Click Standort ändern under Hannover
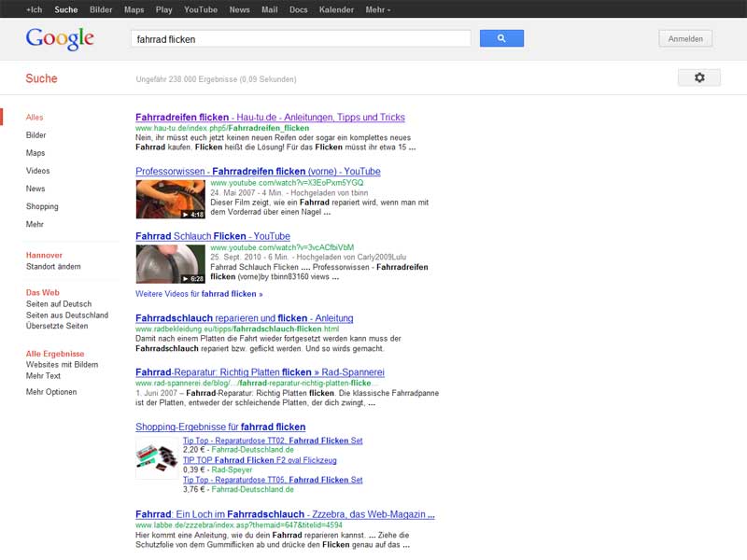Screen dimensions: 747x560 53,267
